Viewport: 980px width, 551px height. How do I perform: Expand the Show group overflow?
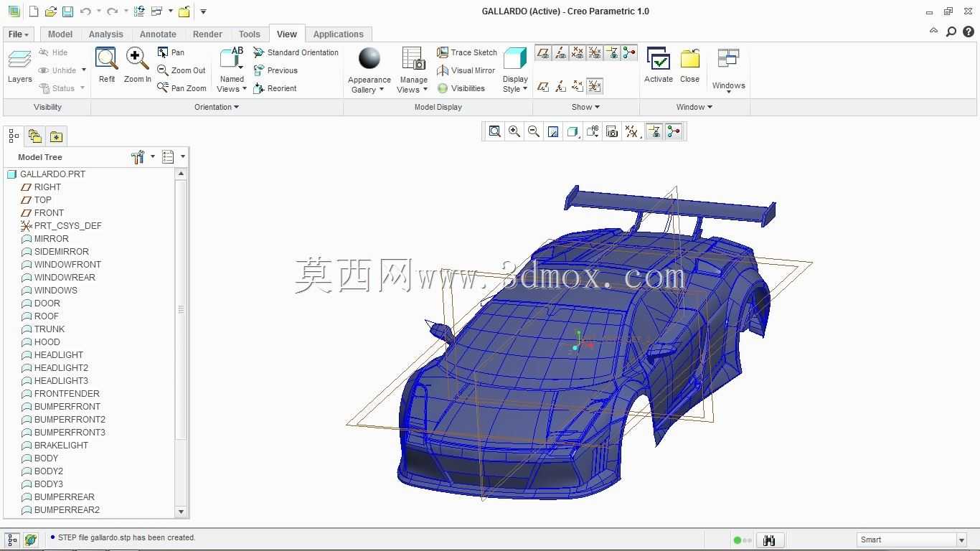585,107
